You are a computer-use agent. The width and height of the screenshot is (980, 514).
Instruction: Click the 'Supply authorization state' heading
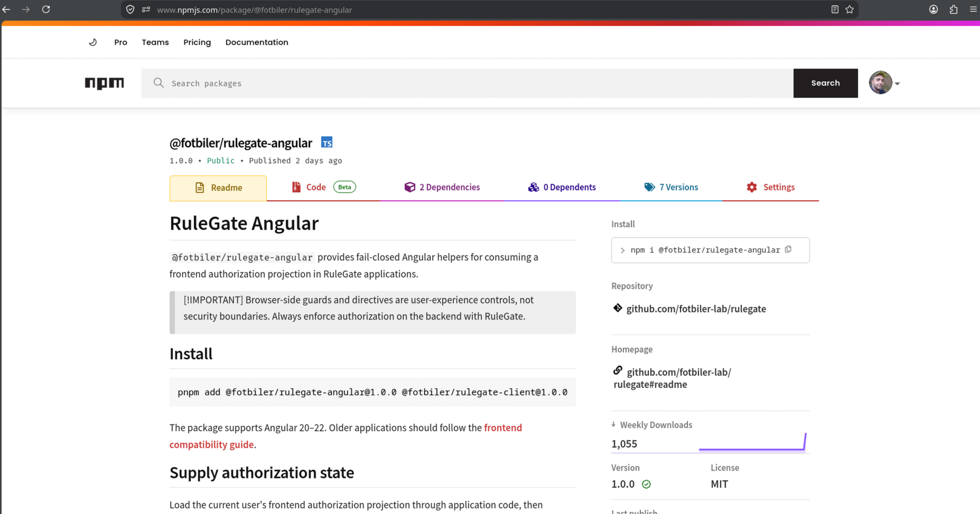coord(262,473)
